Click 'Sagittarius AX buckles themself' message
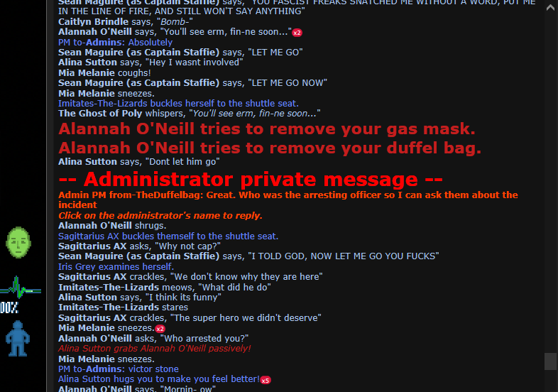Viewport: 558px width, 392px height. [x=168, y=236]
